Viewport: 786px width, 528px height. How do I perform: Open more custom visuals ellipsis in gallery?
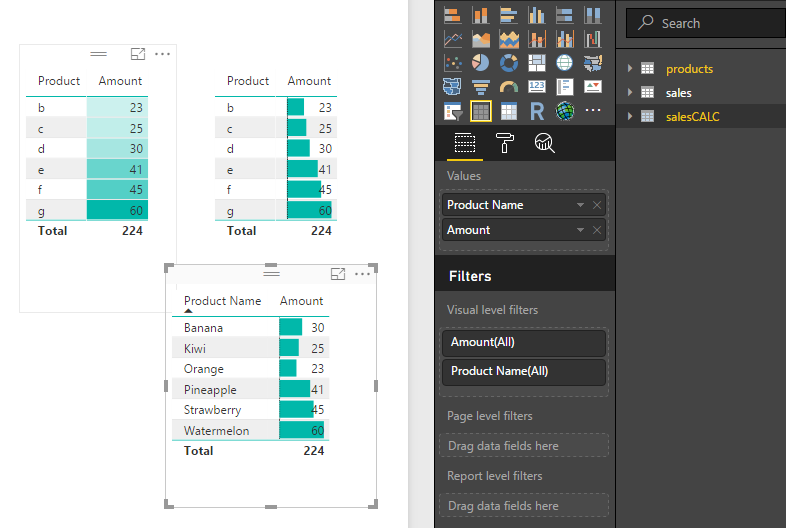(593, 110)
